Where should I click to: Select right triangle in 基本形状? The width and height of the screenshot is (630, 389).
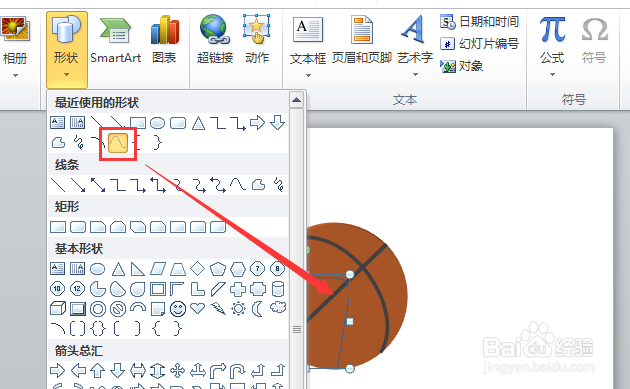coord(138,269)
